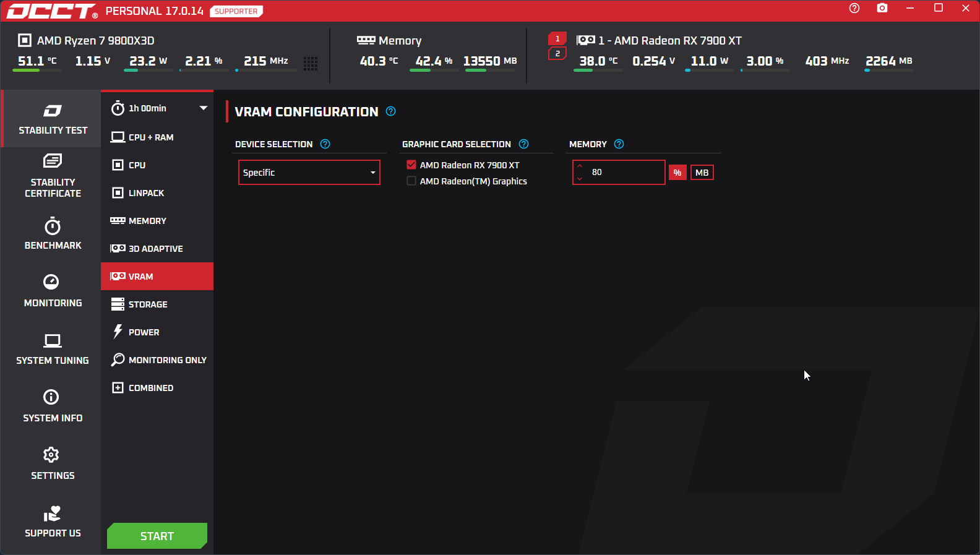
Task: Click the SUPPORTER badge in title bar
Action: tap(236, 11)
